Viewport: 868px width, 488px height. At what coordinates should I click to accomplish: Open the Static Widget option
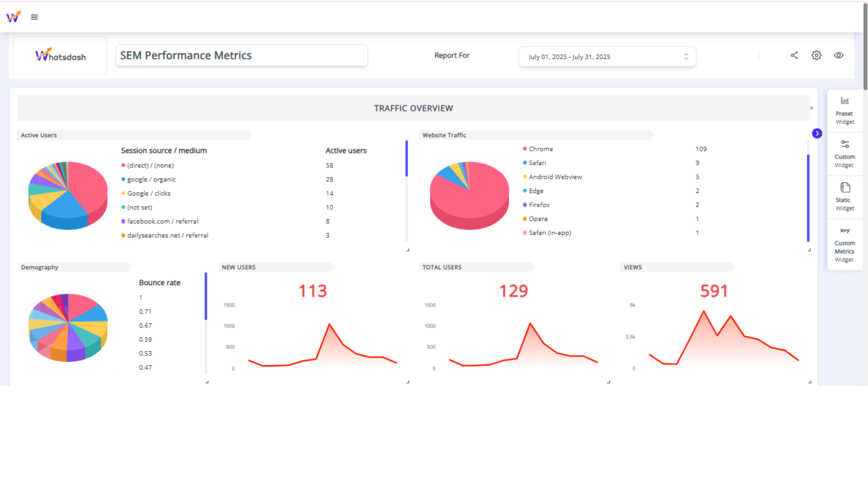tap(844, 197)
